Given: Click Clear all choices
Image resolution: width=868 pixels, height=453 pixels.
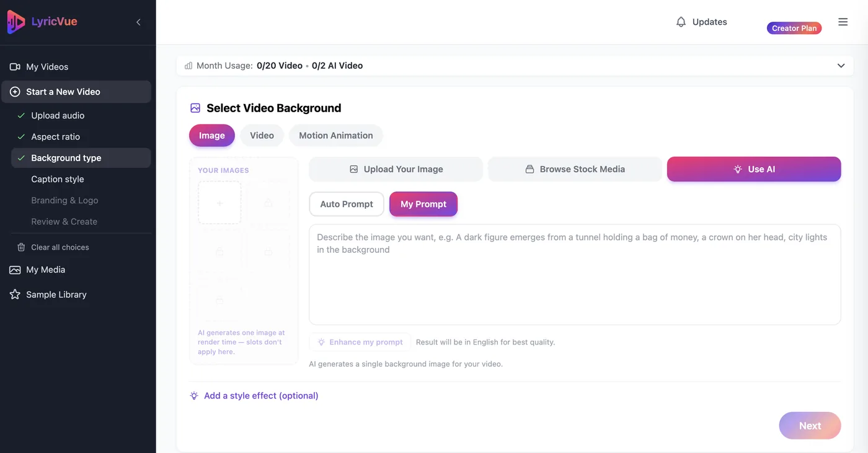Looking at the screenshot, I should (60, 247).
